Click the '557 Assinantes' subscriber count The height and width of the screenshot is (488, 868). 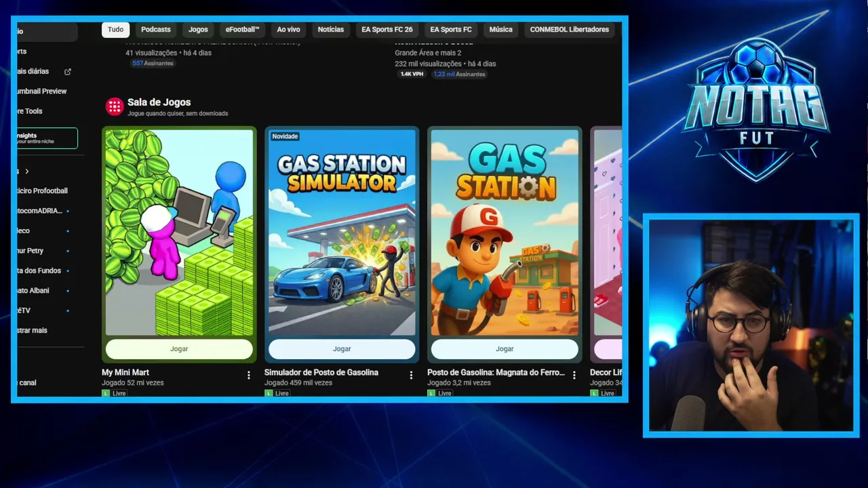(153, 64)
